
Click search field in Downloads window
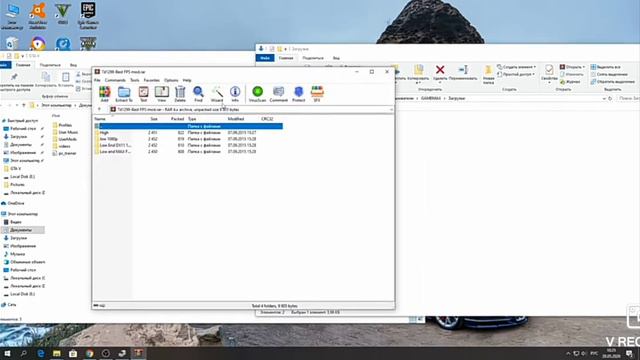(x=628, y=98)
